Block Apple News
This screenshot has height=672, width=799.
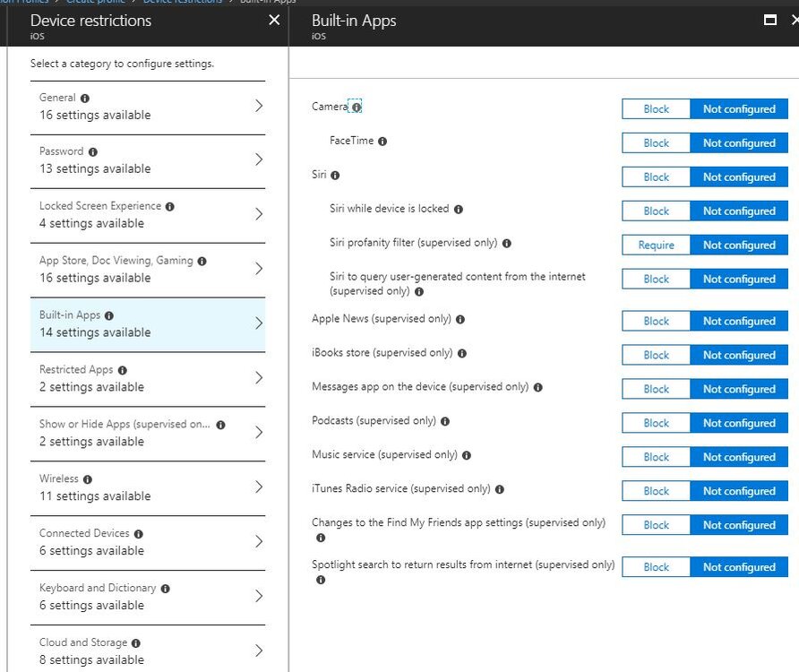(656, 321)
